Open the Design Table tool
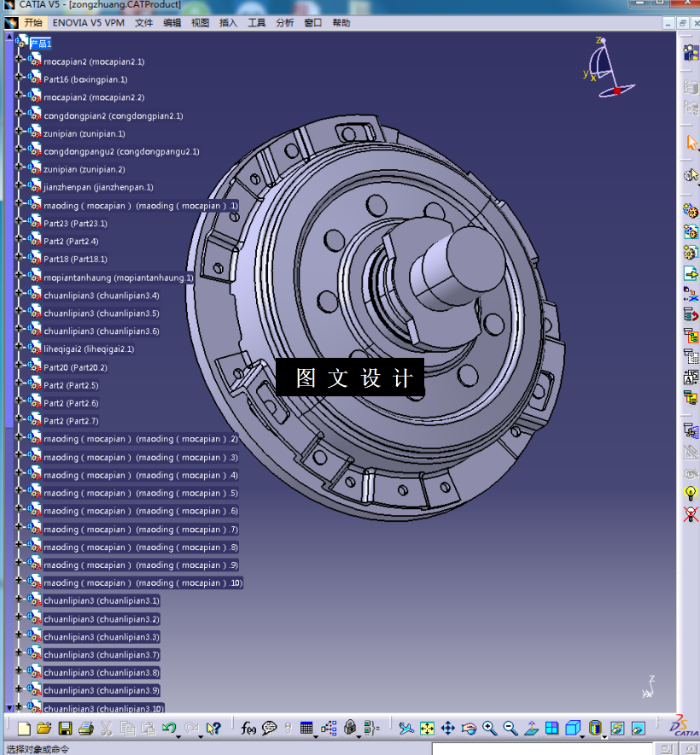700x755 pixels. (x=306, y=728)
